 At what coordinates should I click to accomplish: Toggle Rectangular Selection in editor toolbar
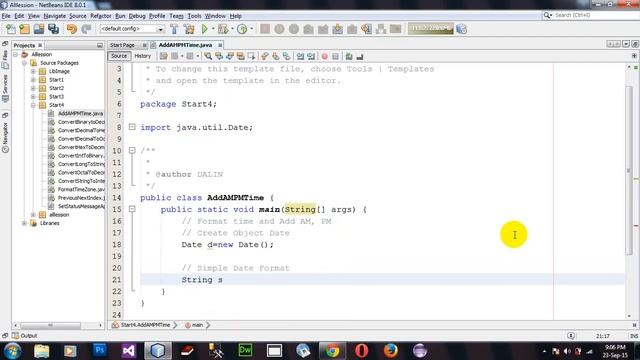point(251,56)
